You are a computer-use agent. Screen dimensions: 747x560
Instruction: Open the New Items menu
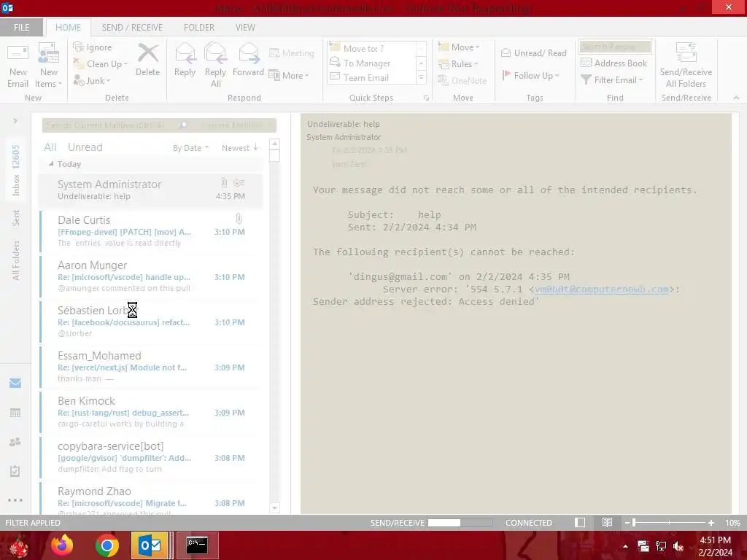[49, 65]
